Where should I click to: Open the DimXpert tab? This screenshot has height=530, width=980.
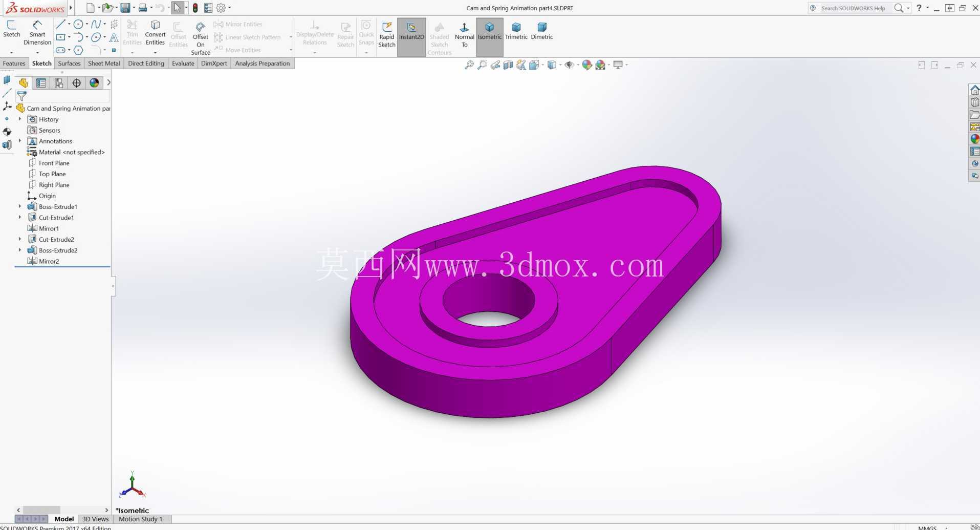click(x=214, y=63)
